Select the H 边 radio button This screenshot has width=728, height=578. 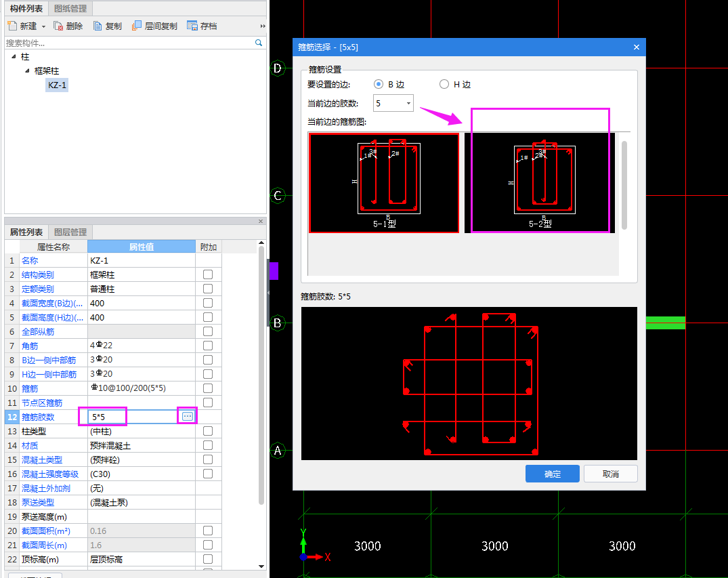click(444, 84)
